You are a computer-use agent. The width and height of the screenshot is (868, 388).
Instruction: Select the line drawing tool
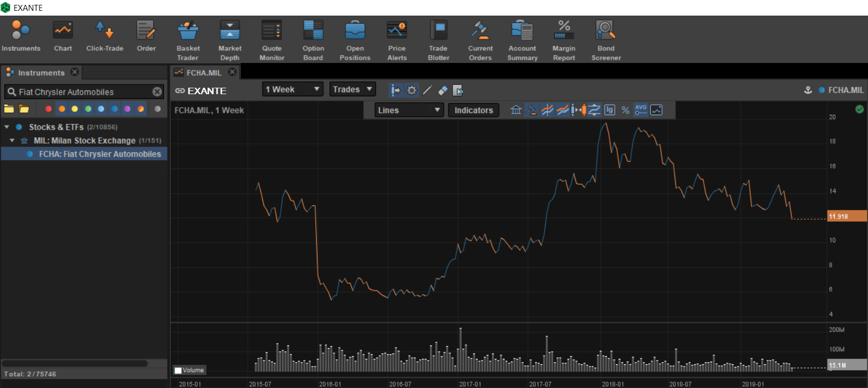click(x=427, y=90)
